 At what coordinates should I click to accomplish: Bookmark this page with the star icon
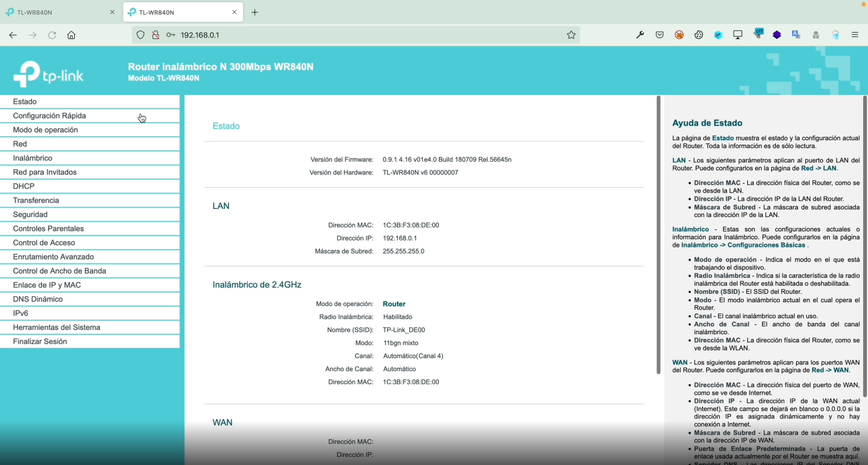(x=571, y=35)
